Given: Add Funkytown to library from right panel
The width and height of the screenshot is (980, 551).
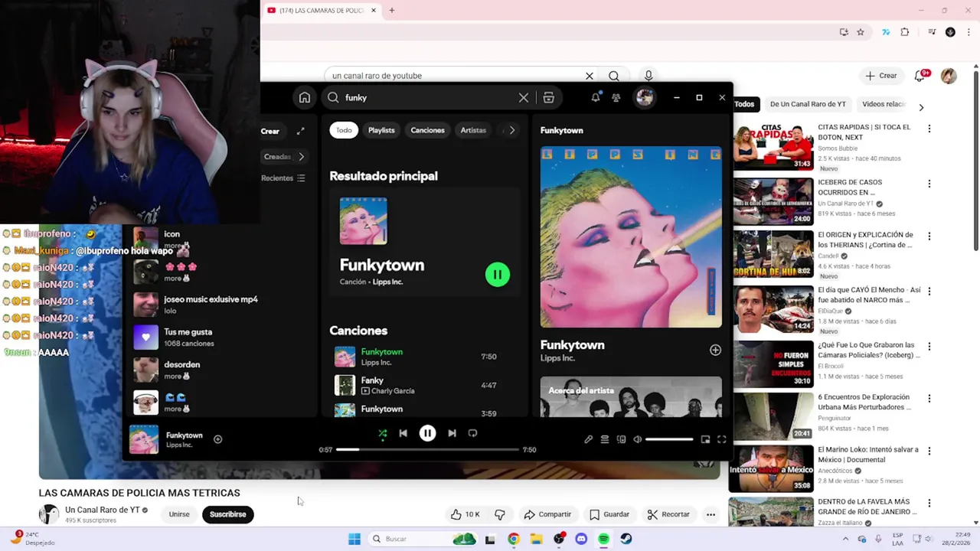Looking at the screenshot, I should click(715, 350).
